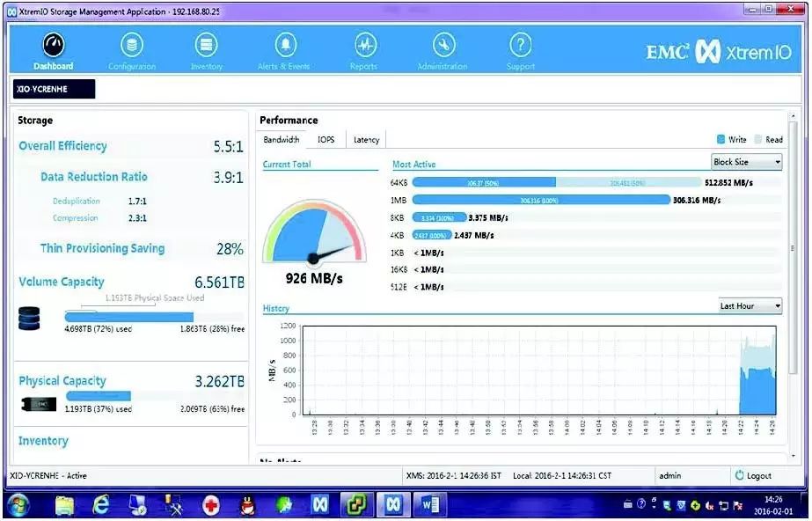This screenshot has width=812, height=521.
Task: Click the bandwidth history chart spike
Action: [757, 376]
